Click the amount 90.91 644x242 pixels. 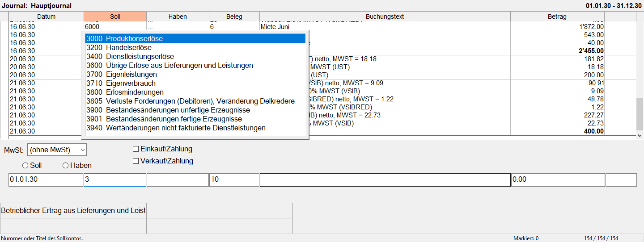coord(596,83)
